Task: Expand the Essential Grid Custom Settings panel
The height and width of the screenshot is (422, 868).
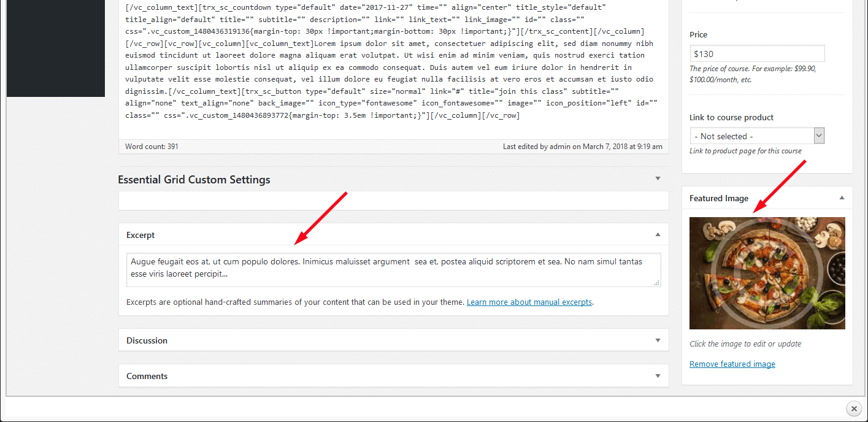Action: click(x=658, y=178)
